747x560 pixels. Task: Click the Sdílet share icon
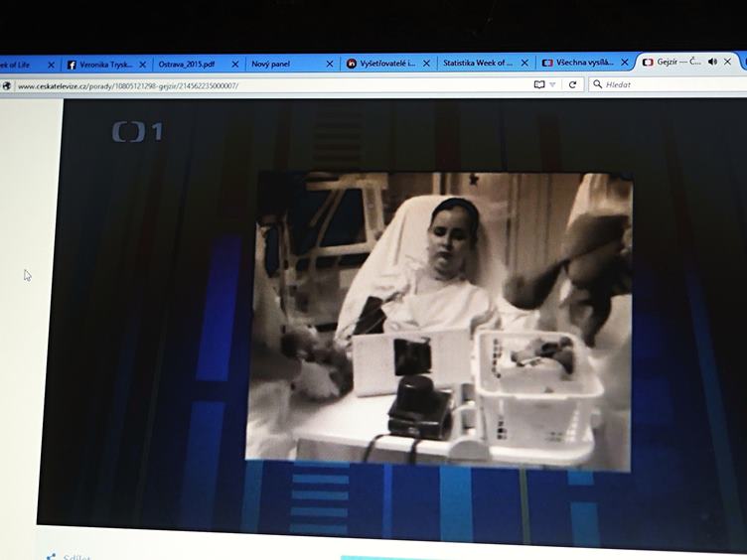51,557
